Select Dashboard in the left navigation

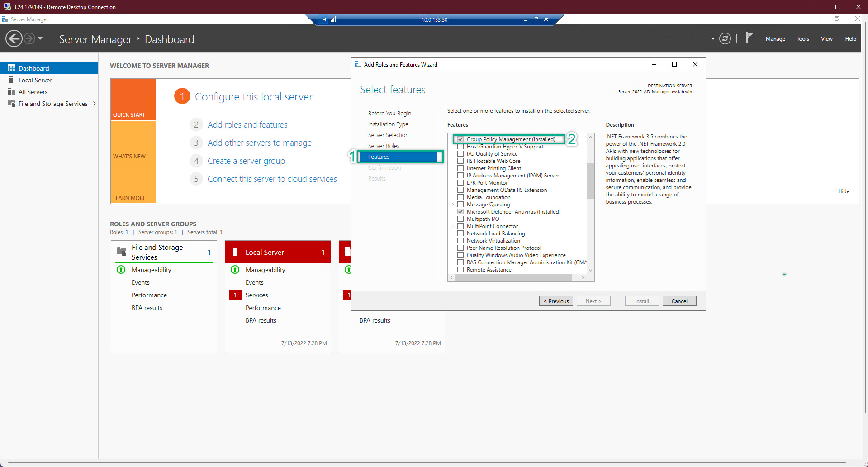49,68
